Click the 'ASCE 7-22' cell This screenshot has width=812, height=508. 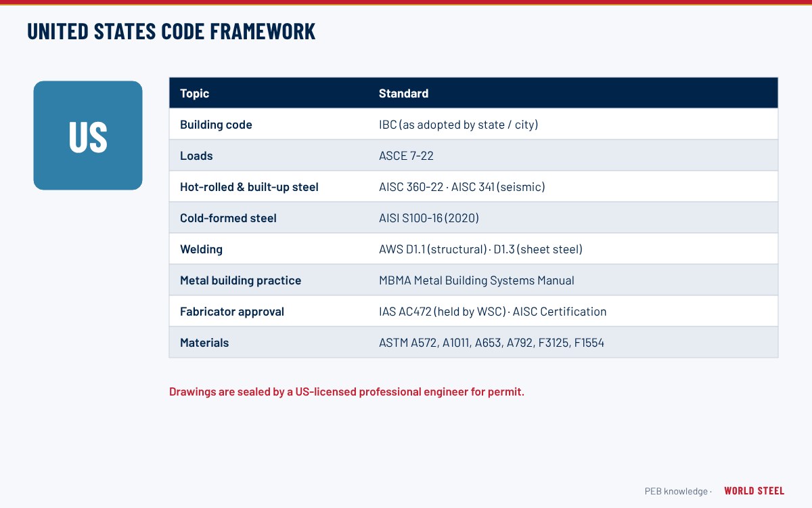(406, 156)
